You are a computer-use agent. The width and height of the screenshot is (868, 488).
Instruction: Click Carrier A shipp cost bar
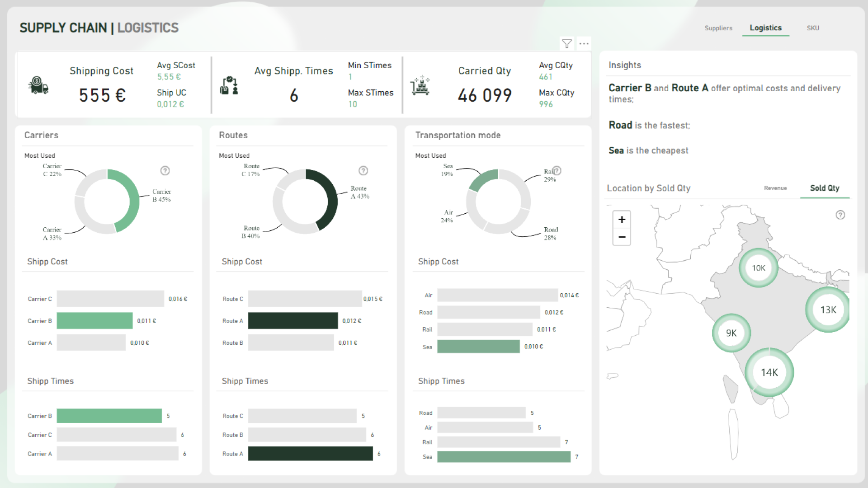tap(91, 343)
